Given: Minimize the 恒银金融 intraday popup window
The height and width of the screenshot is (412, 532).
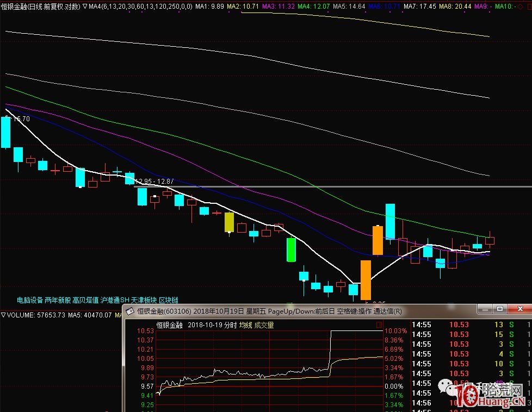Looking at the screenshot, I should click(485, 309).
